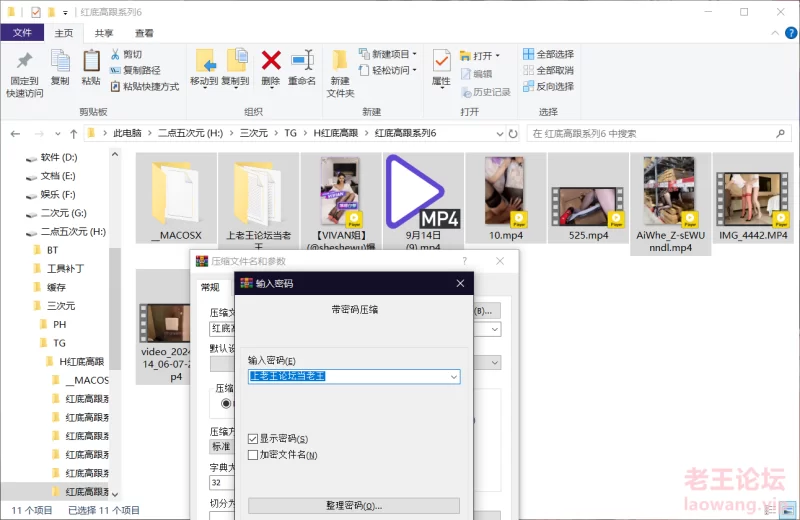The image size is (800, 520).
Task: Pin folder using 固定到快速访问 icon
Action: [x=24, y=61]
